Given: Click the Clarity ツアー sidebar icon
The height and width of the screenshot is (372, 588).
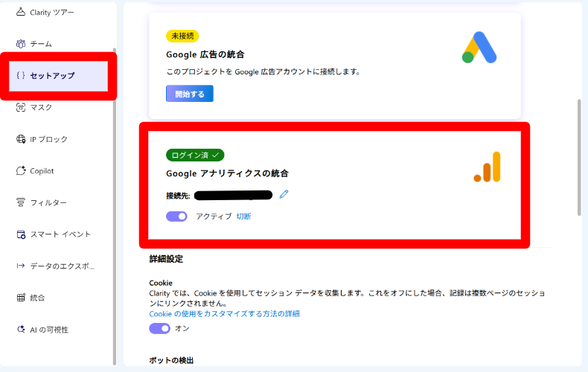Looking at the screenshot, I should pyautogui.click(x=21, y=12).
